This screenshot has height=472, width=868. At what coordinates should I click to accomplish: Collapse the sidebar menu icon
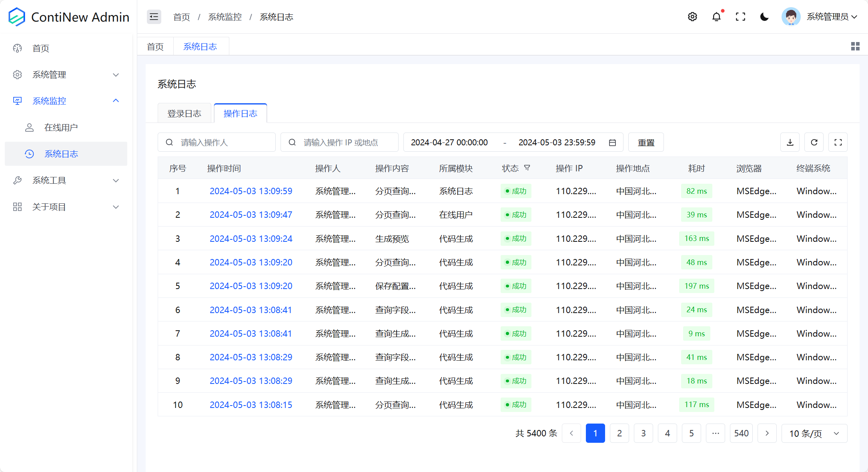pyautogui.click(x=154, y=16)
